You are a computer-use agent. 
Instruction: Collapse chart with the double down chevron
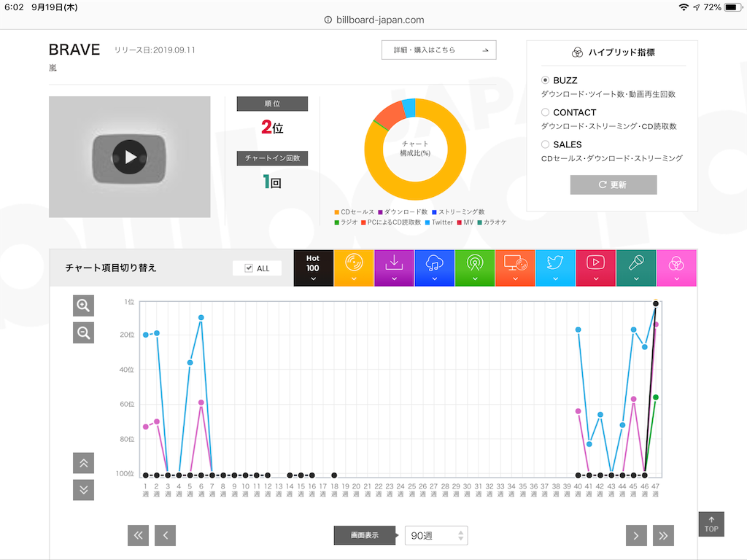tap(83, 490)
